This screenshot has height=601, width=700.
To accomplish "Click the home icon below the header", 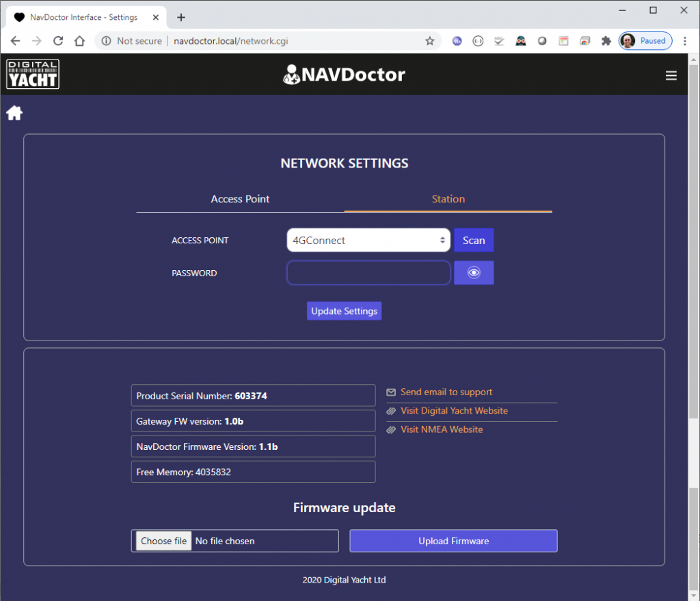I will (14, 113).
